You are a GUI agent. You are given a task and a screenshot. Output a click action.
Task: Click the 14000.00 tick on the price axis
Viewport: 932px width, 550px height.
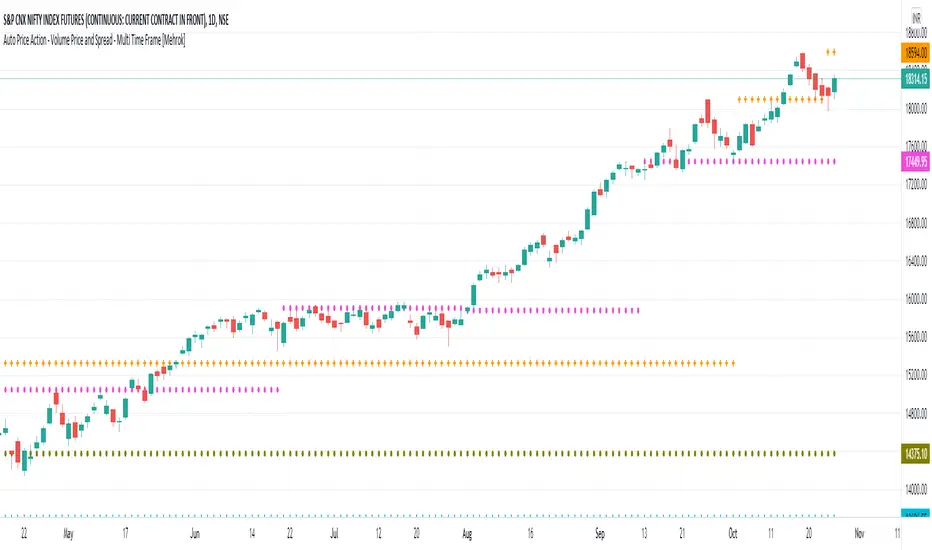click(x=915, y=489)
